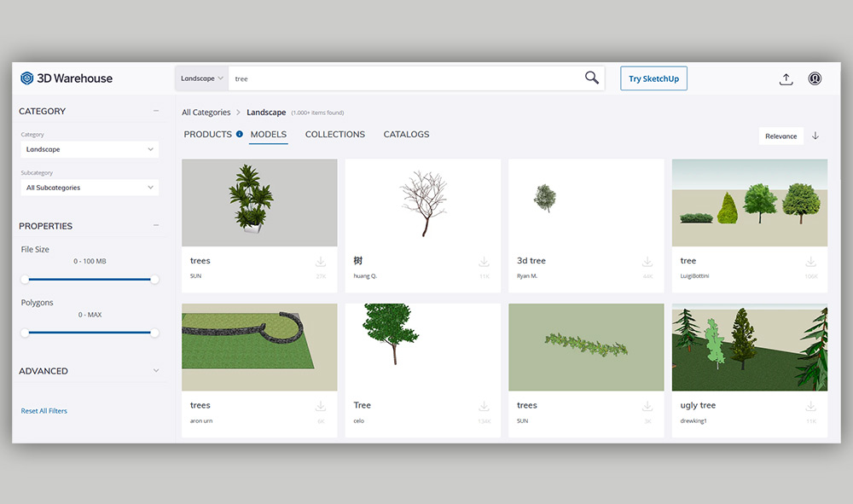Switch to the COLLECTIONS tab
The height and width of the screenshot is (504, 853).
(335, 134)
